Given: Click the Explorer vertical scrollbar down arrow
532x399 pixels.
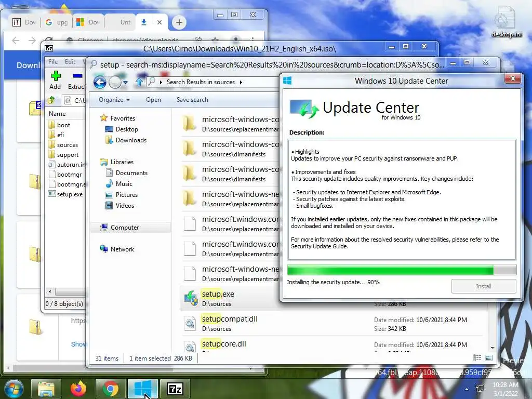Looking at the screenshot, I should 493,348.
